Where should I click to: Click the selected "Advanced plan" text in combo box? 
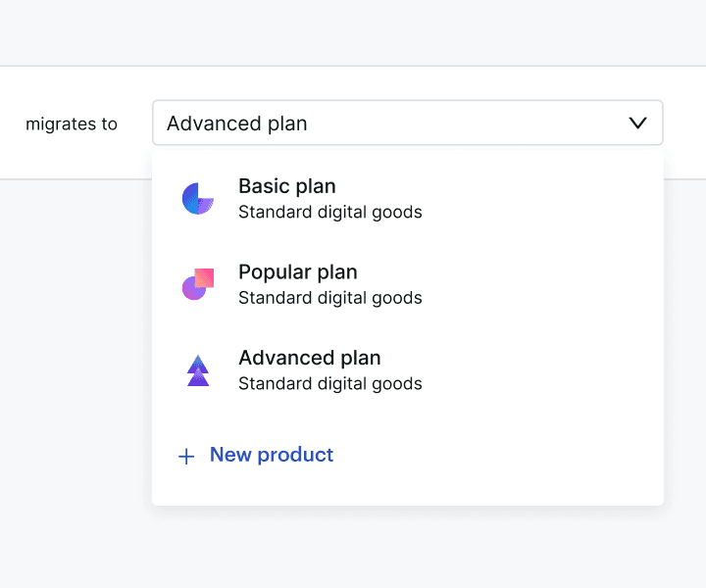click(237, 123)
